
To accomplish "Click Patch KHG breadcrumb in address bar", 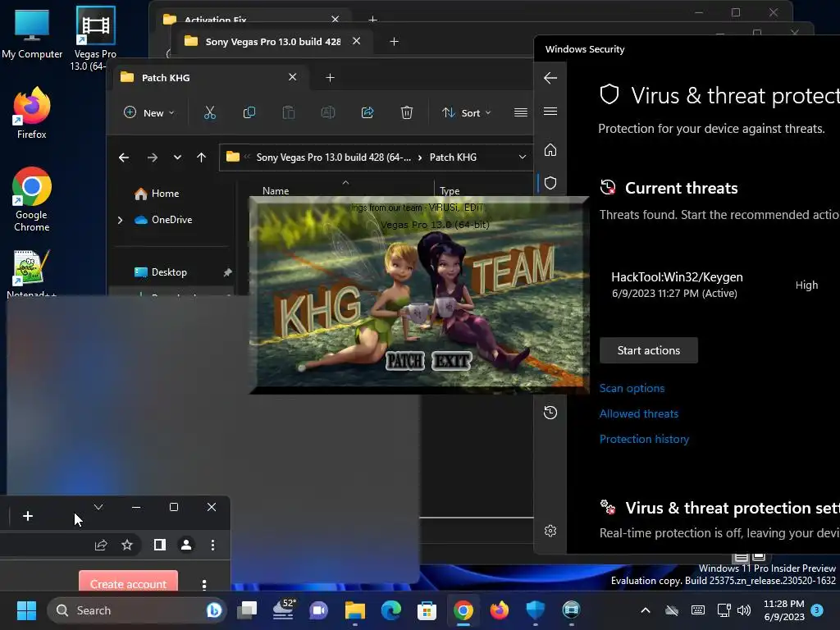I will pos(453,157).
